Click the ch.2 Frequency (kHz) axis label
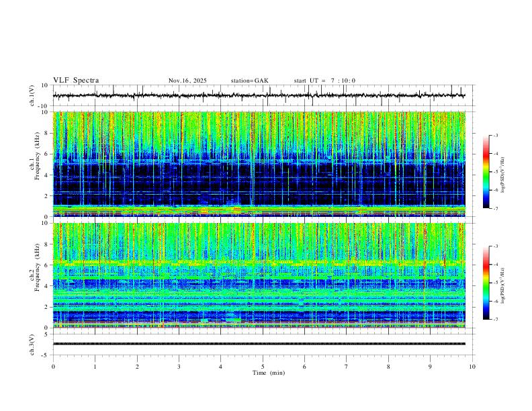This screenshot has height=411, width=532. click(x=35, y=267)
